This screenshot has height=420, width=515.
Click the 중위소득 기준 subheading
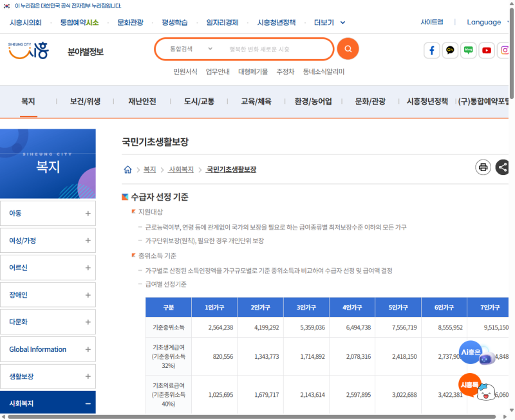click(157, 255)
